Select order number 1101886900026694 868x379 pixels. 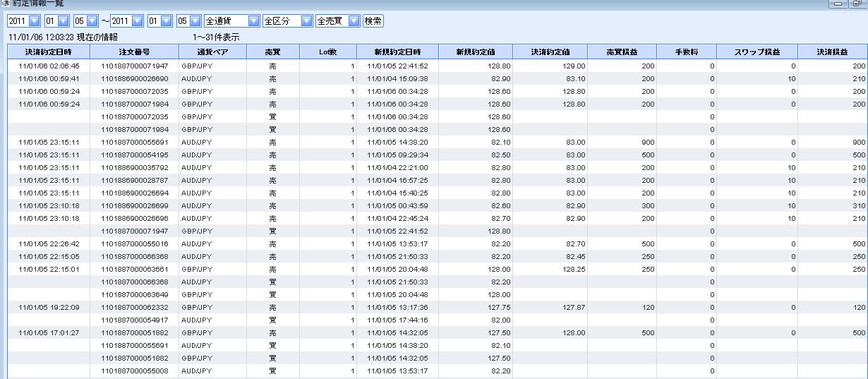pyautogui.click(x=135, y=193)
